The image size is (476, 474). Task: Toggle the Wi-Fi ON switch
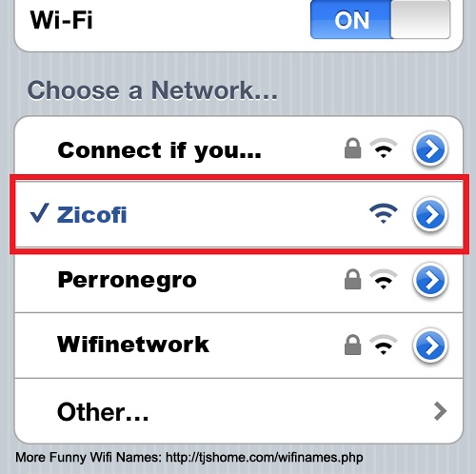point(380,20)
